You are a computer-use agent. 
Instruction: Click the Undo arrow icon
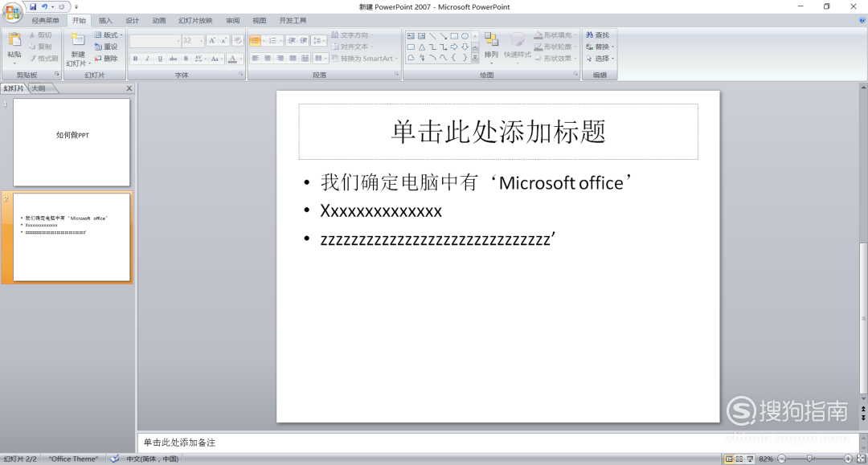pos(44,6)
